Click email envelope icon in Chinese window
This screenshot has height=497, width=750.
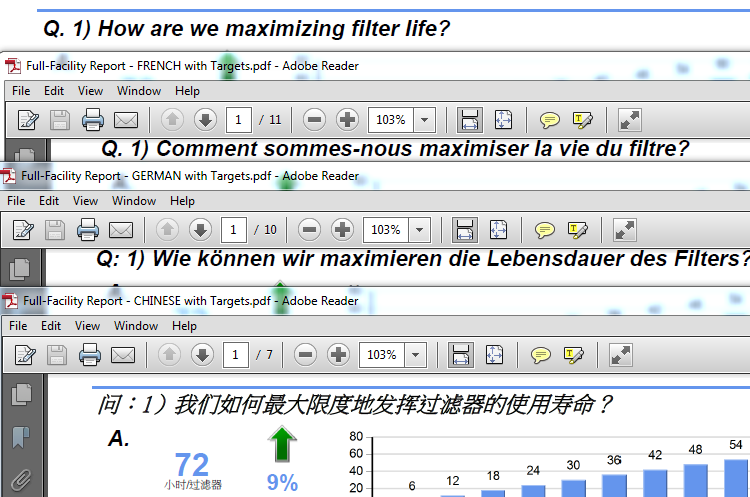coord(123,355)
